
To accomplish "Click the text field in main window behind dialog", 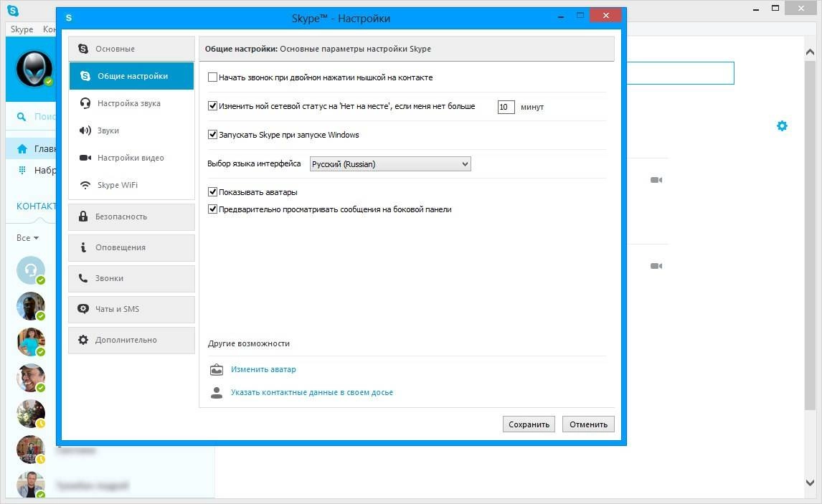I will click(681, 73).
